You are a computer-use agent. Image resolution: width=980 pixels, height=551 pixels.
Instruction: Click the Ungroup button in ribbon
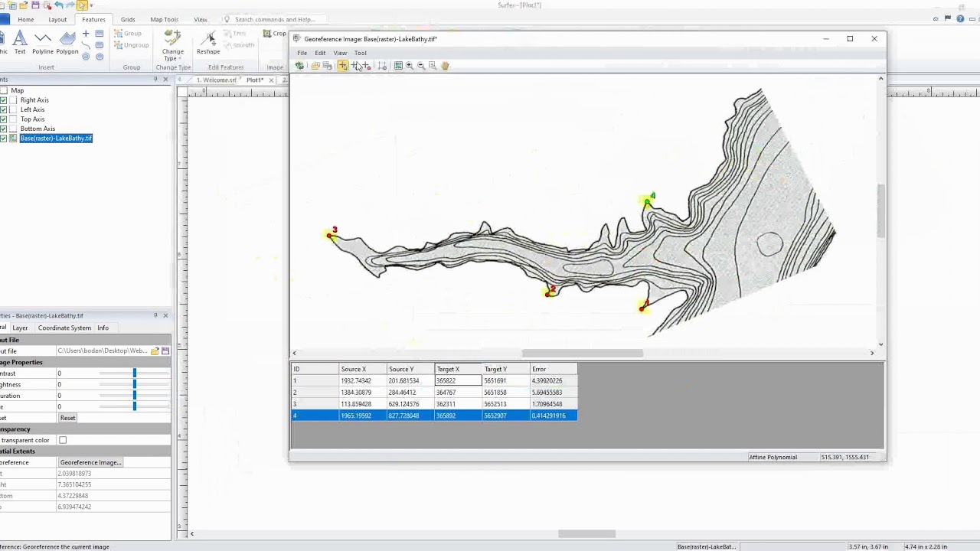point(132,45)
